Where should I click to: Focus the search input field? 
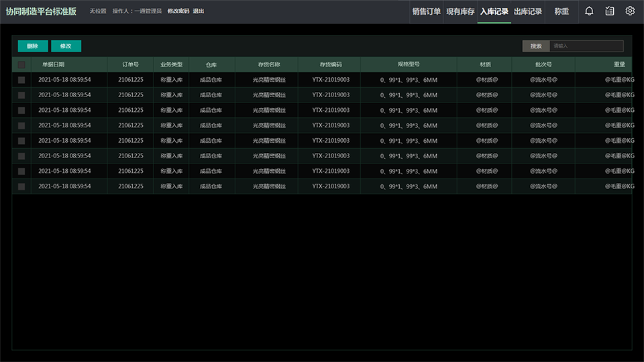[586, 46]
